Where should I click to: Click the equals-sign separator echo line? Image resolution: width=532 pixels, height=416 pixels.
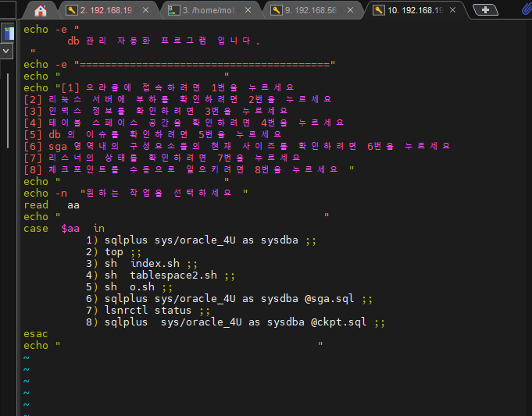tap(180, 64)
